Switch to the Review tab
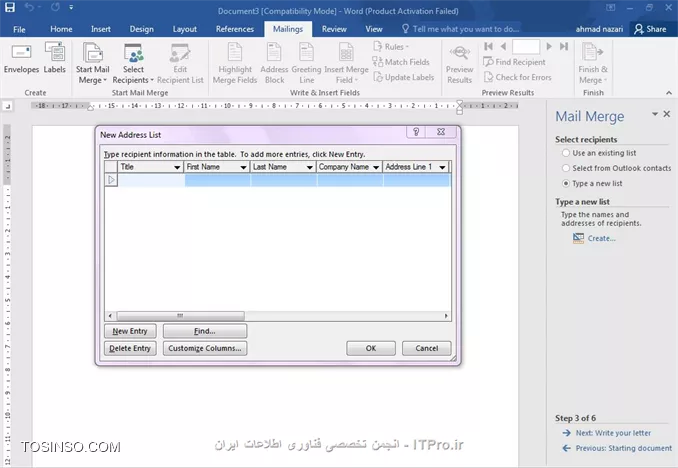Viewport: 678px width, 468px height. point(334,29)
